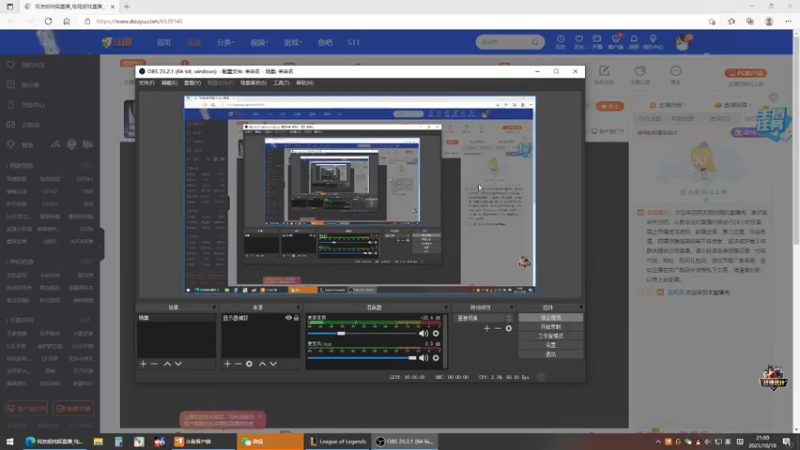Move source up in sources panel

click(x=262, y=364)
